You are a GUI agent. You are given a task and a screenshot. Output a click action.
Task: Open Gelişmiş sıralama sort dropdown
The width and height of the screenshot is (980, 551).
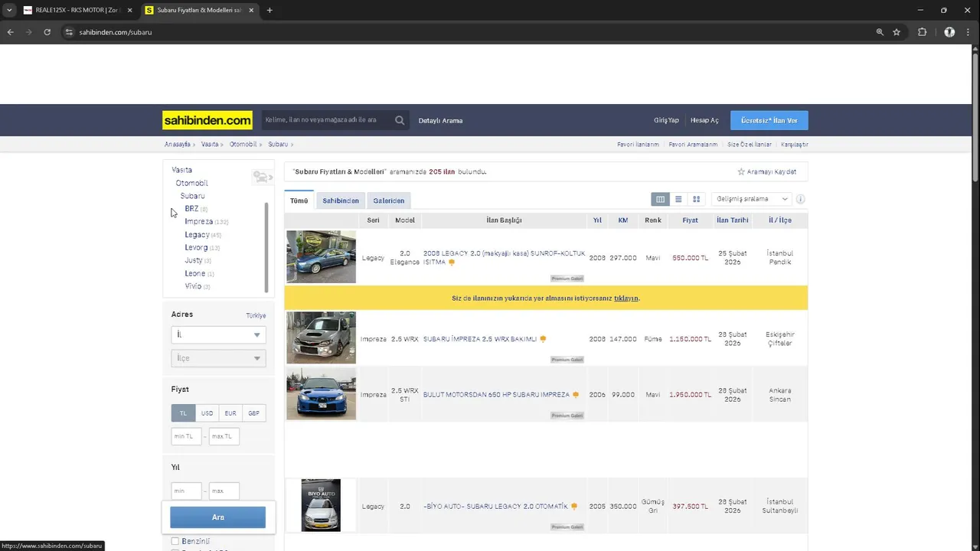[x=751, y=199]
